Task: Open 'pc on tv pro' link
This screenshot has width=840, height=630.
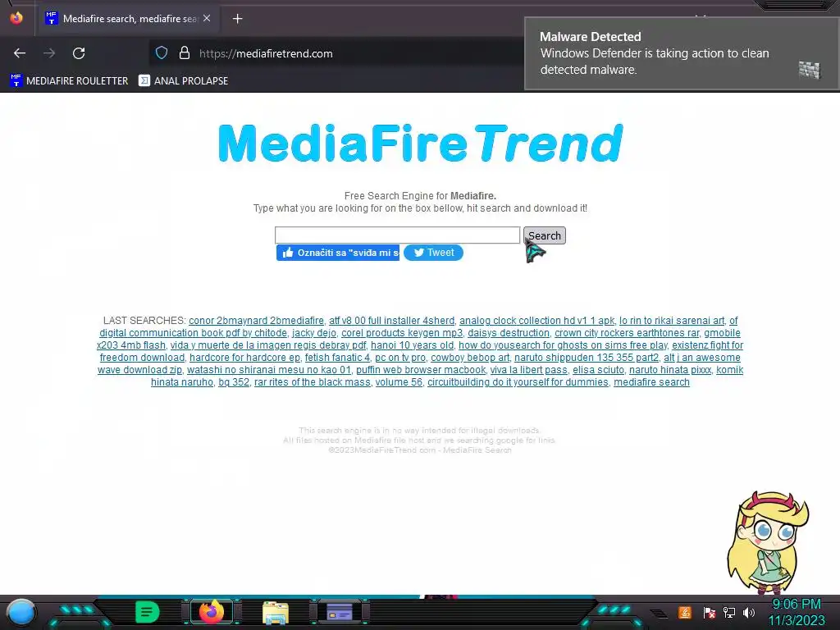Action: 400,358
